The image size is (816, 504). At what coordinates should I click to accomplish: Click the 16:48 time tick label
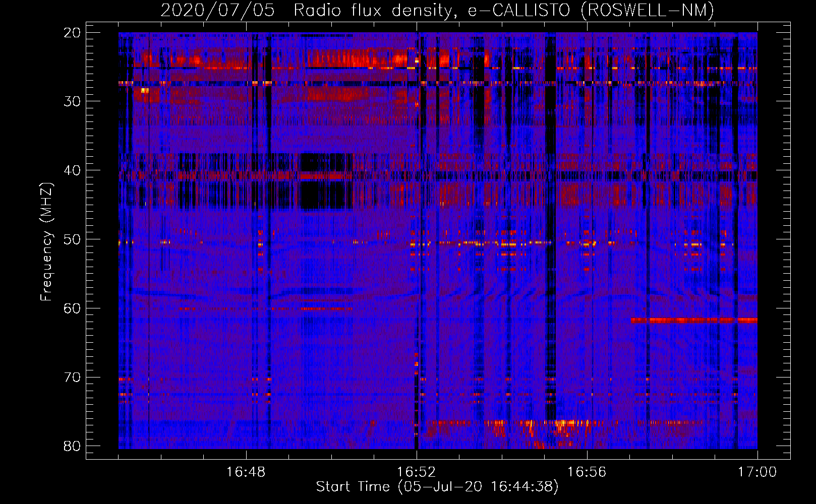[246, 472]
